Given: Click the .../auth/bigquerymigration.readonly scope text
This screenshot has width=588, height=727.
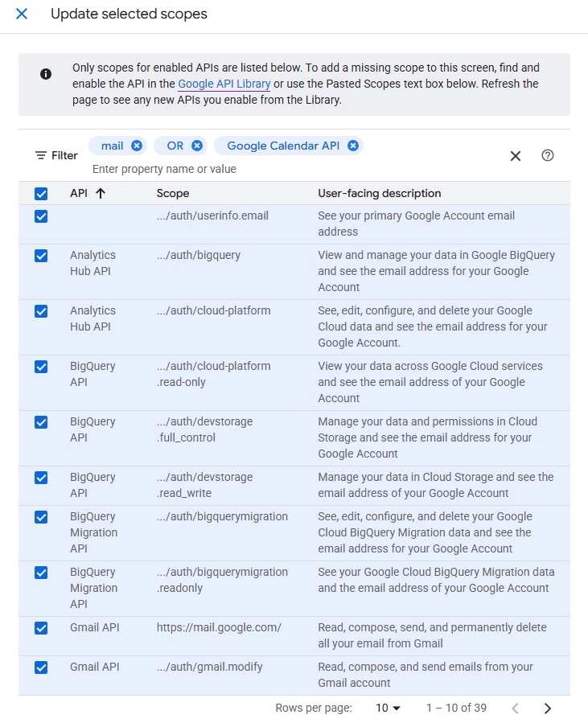Looking at the screenshot, I should pos(222,580).
